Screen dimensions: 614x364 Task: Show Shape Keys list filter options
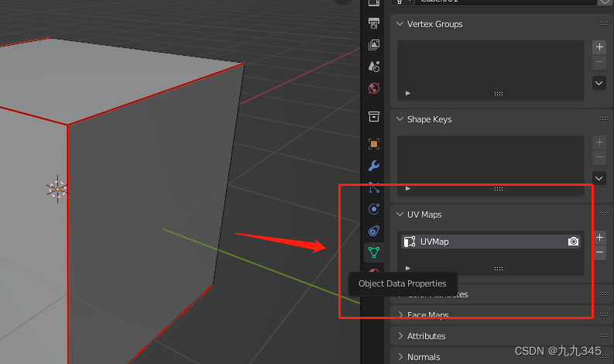click(408, 188)
